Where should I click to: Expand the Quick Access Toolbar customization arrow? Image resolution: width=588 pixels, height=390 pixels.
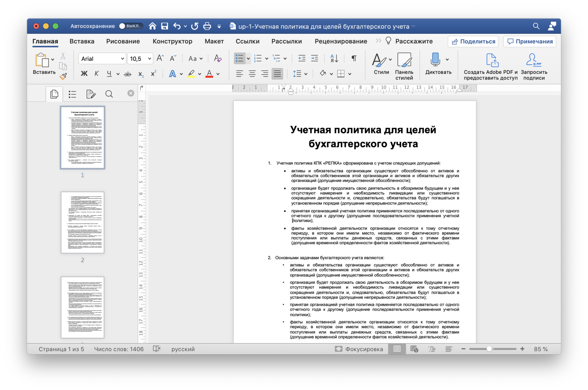[x=219, y=26]
